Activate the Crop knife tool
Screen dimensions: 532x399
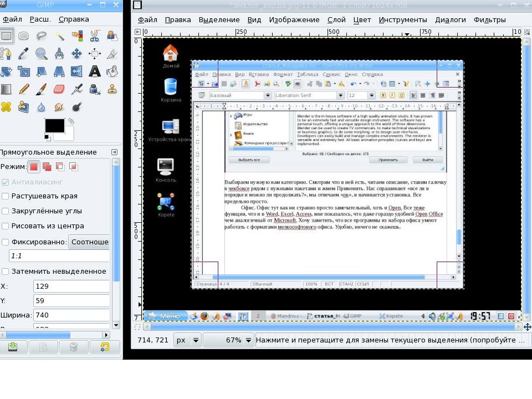coord(112,54)
